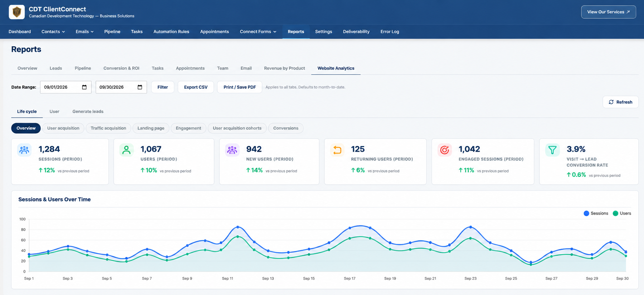The height and width of the screenshot is (295, 644).
Task: Click the orange return arrow icon in the Returning Users card
Action: pos(337,150)
